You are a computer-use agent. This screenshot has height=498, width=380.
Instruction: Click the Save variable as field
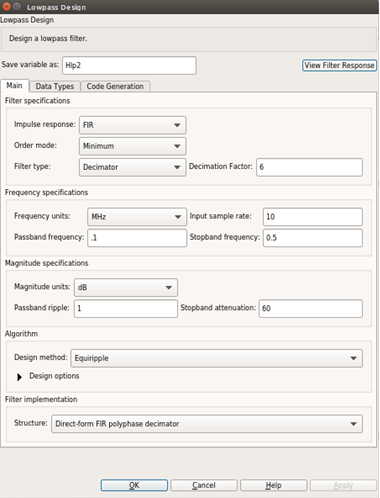click(129, 65)
